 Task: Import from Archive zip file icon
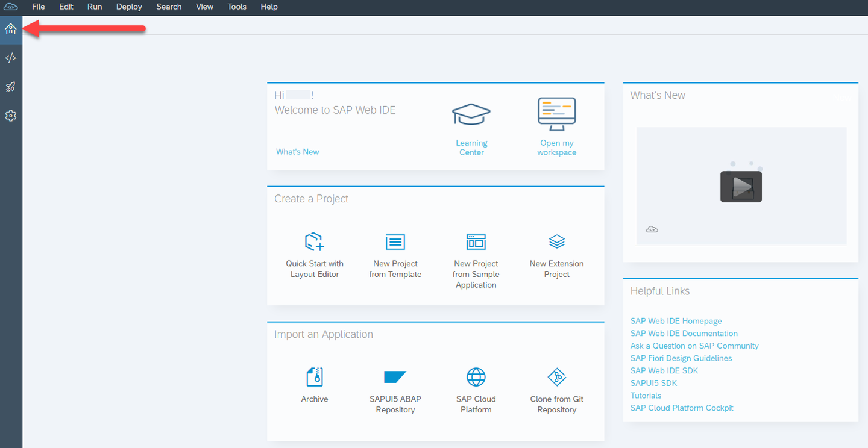[315, 377]
